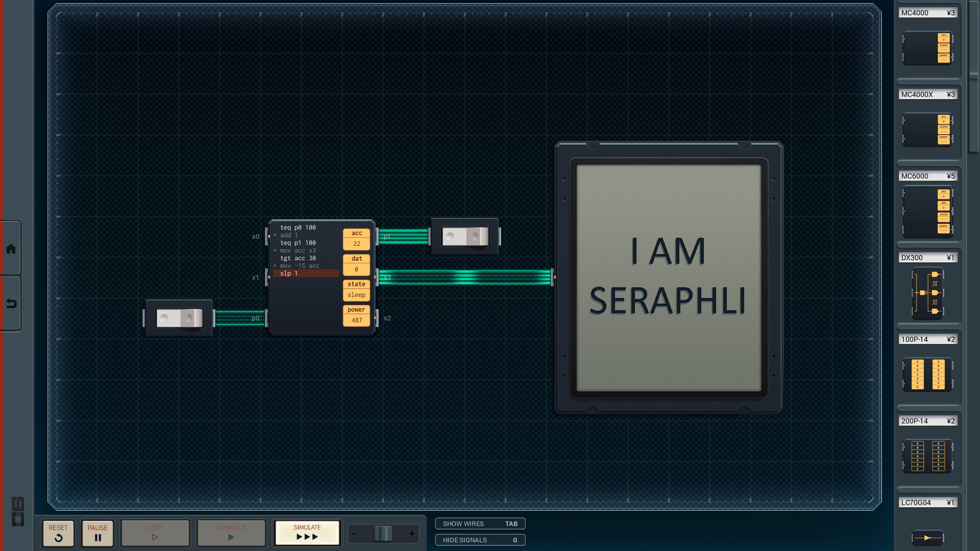980x551 pixels.
Task: Select the DX300 expander part
Action: pos(927,293)
